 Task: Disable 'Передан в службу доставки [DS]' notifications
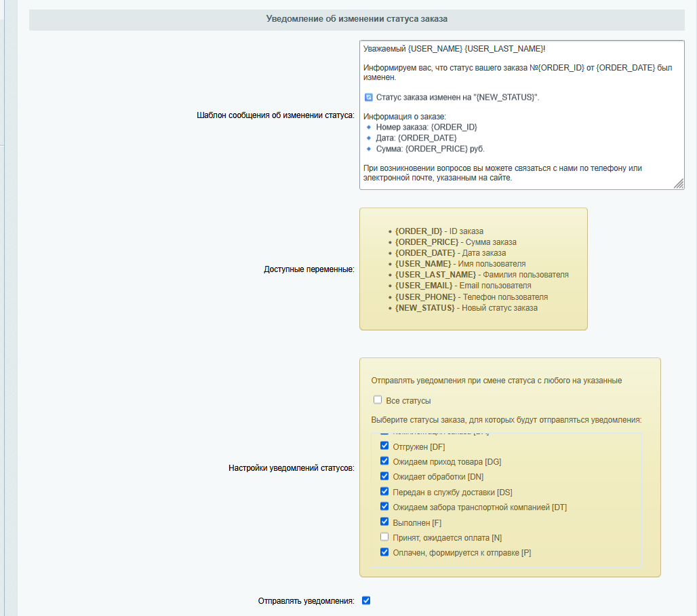click(x=384, y=492)
